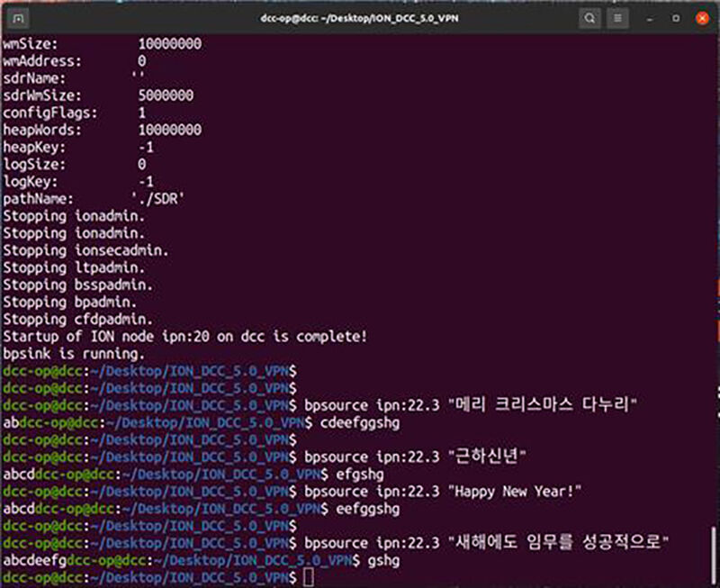Click the 'Stopping ionsecadmin.' line

pyautogui.click(x=85, y=250)
